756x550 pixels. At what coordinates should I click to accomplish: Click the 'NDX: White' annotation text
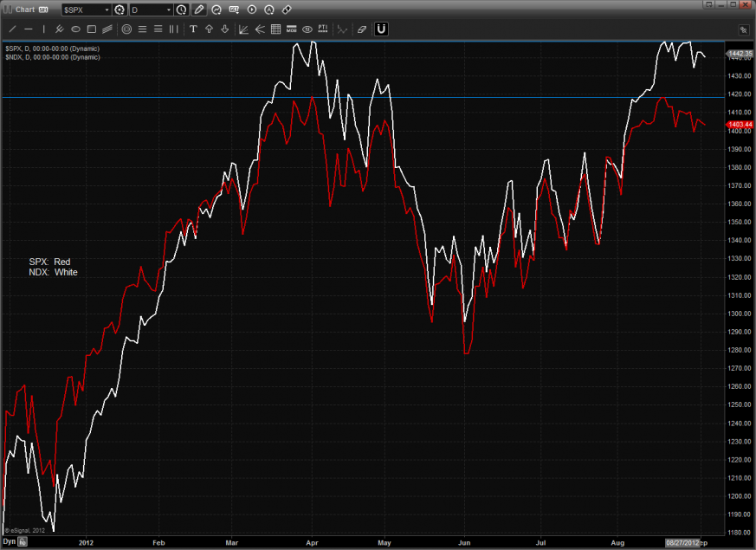[x=53, y=272]
